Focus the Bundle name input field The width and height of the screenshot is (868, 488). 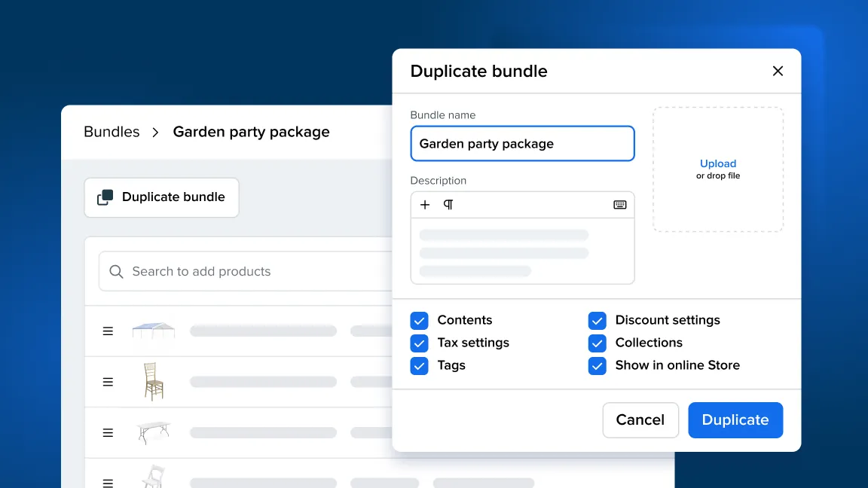pyautogui.click(x=522, y=144)
